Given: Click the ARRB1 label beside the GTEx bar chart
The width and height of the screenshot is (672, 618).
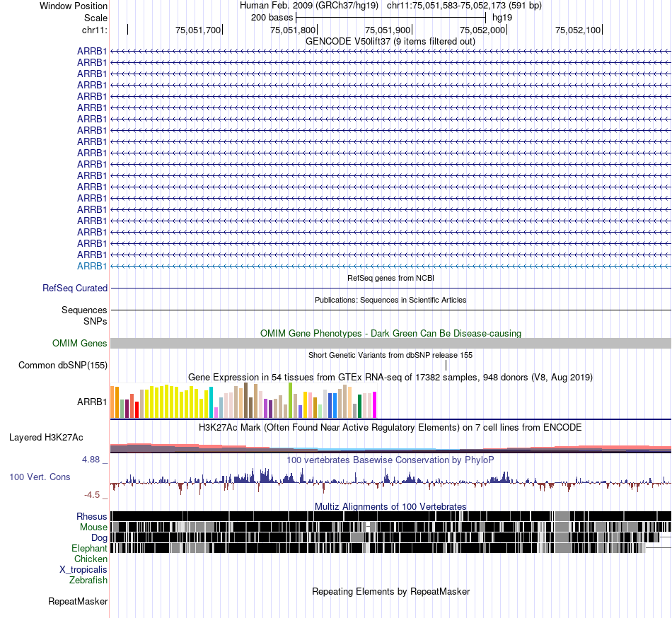Looking at the screenshot, I should 92,402.
